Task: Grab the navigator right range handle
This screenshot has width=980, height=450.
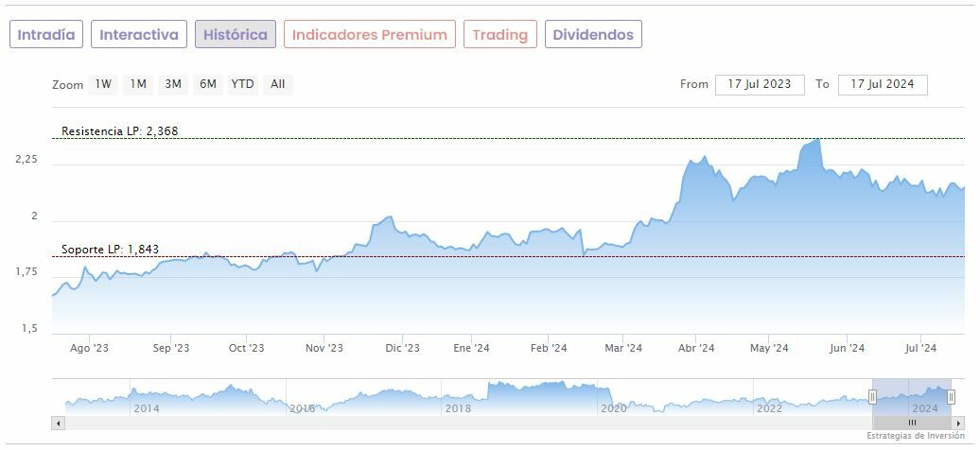Action: [x=951, y=397]
